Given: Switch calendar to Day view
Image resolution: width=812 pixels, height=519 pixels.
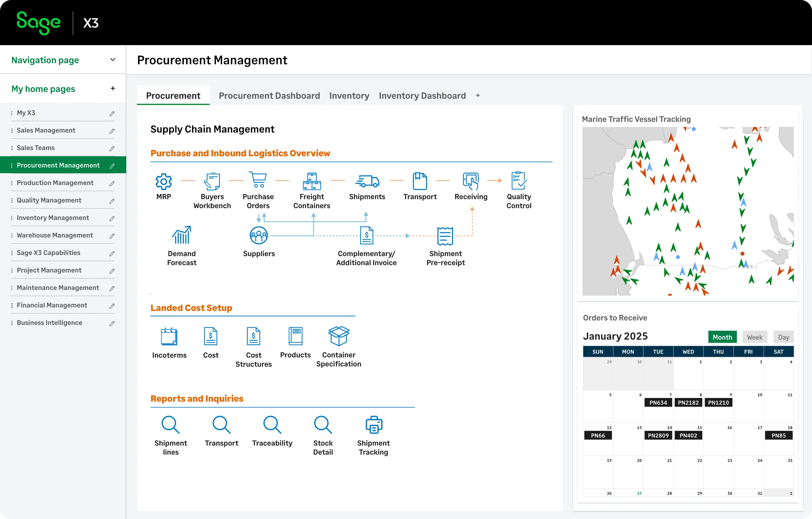Looking at the screenshot, I should (783, 337).
